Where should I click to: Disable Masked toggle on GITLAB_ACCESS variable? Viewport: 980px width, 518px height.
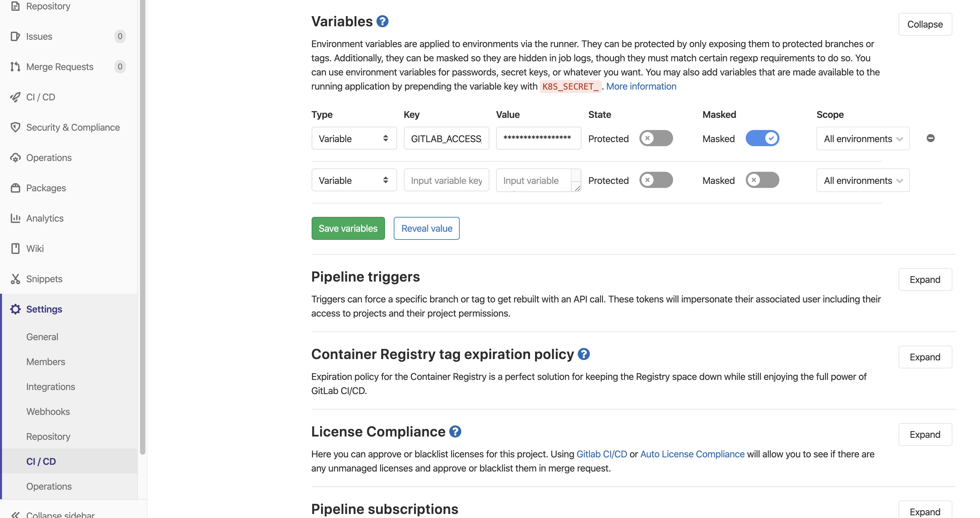[x=762, y=138]
